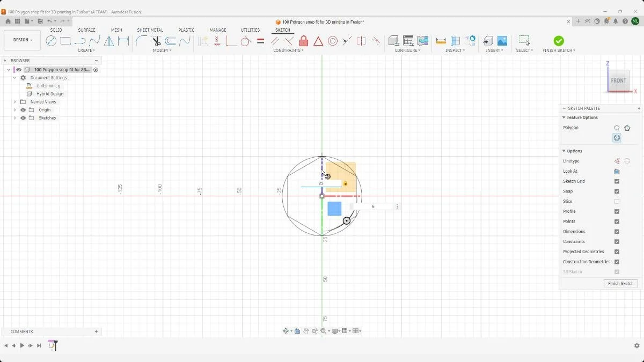Image resolution: width=644 pixels, height=362 pixels.
Task: Open the CONSTRAINTS dropdown menu
Action: [x=288, y=50]
